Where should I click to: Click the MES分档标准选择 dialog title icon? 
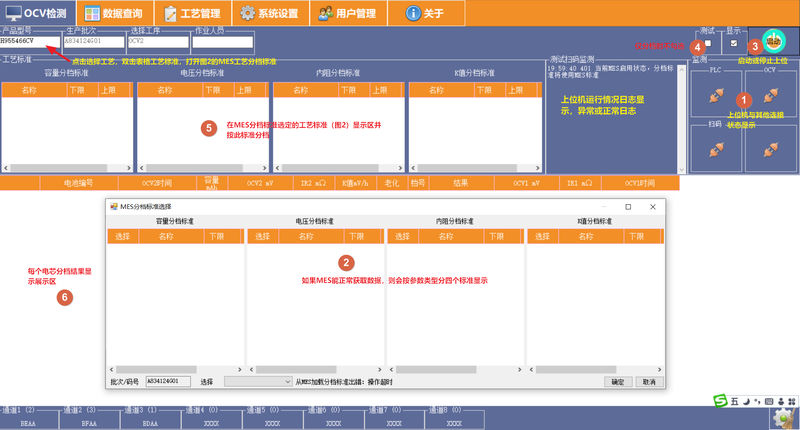[114, 207]
